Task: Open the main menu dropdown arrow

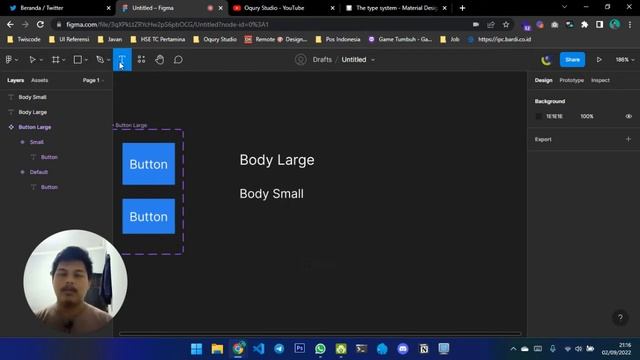Action: click(x=17, y=60)
